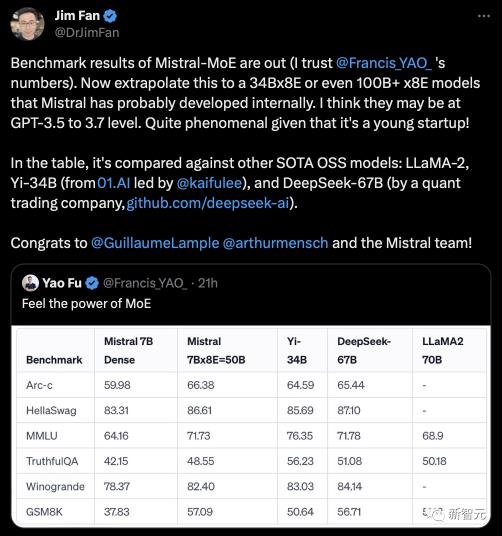Image resolution: width=502 pixels, height=536 pixels.
Task: Click the Yao Fu display name
Action: pyautogui.click(x=62, y=283)
